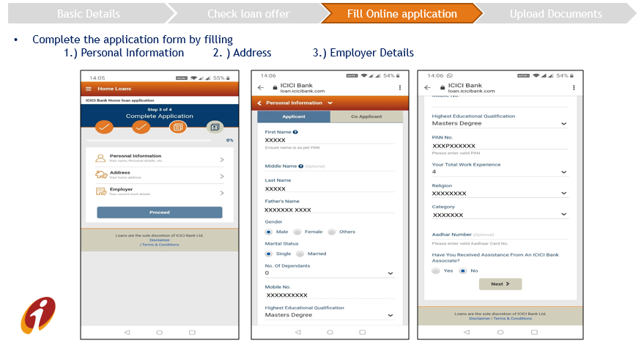
Task: Open Terms & Conditions link on right phone
Action: 513,318
